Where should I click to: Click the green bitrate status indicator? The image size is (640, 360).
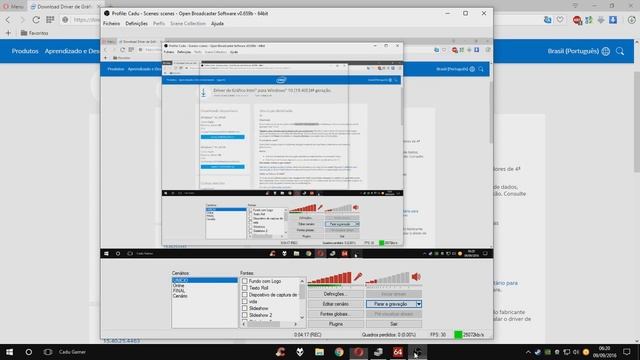pyautogui.click(x=458, y=334)
